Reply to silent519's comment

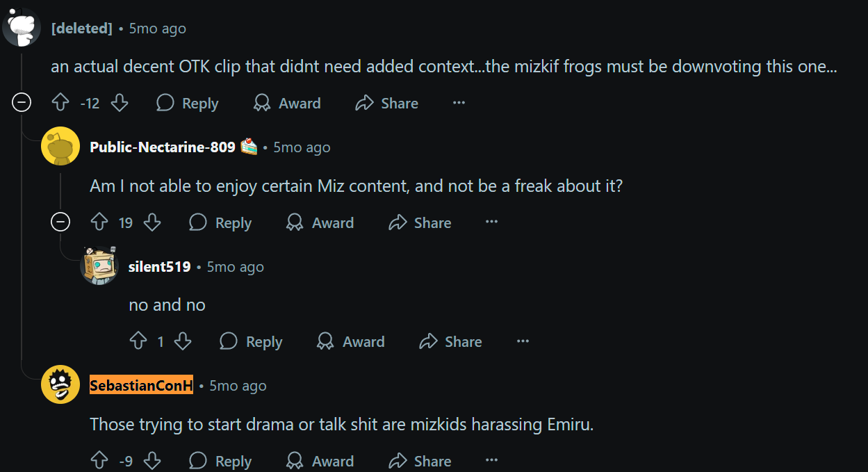(251, 342)
